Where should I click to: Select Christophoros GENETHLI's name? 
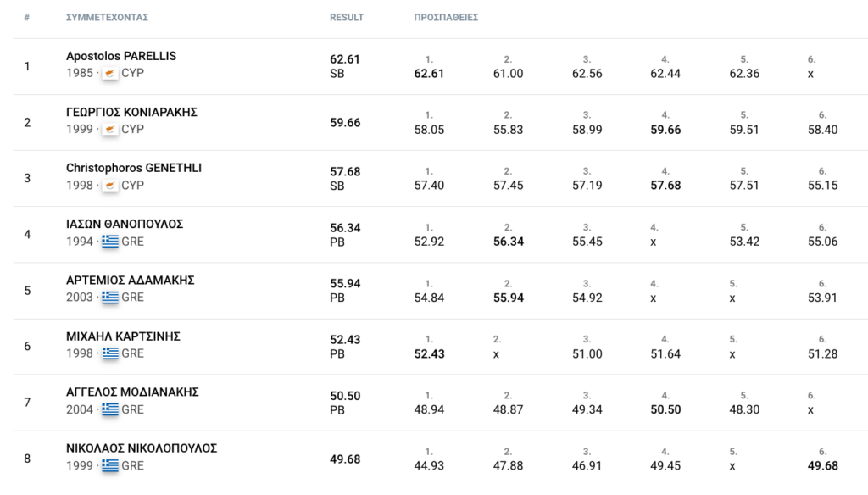[x=134, y=168]
